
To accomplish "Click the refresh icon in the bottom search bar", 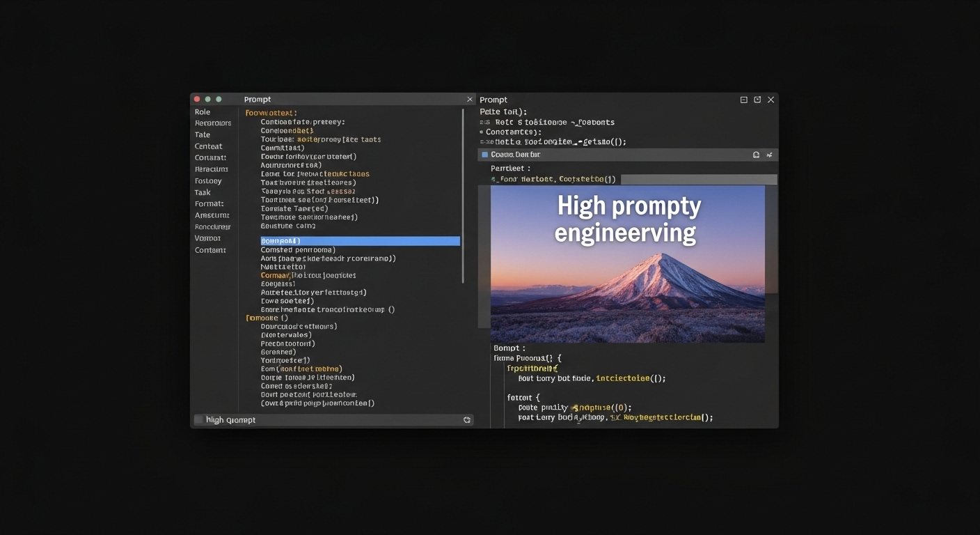I will (x=467, y=420).
